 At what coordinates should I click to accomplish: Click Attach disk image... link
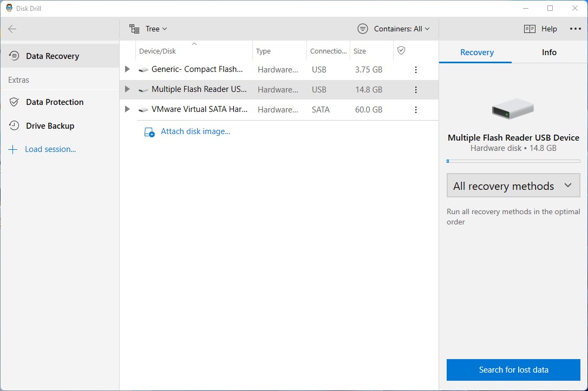[x=195, y=131]
